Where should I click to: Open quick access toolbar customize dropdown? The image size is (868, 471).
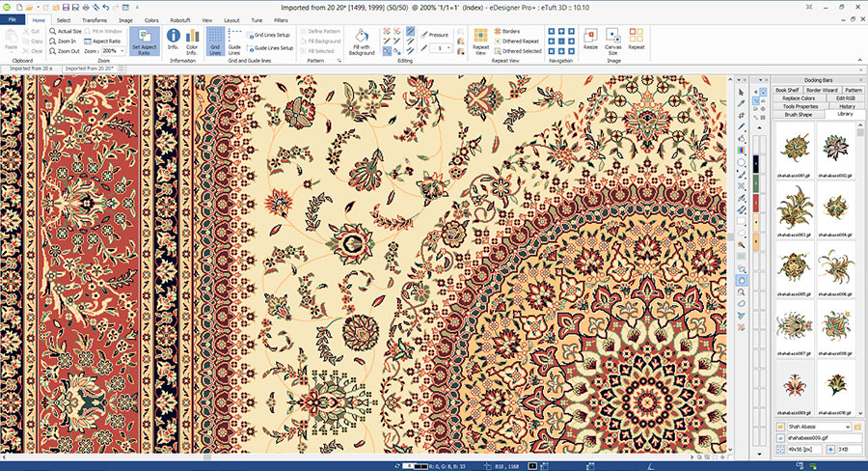[137, 8]
